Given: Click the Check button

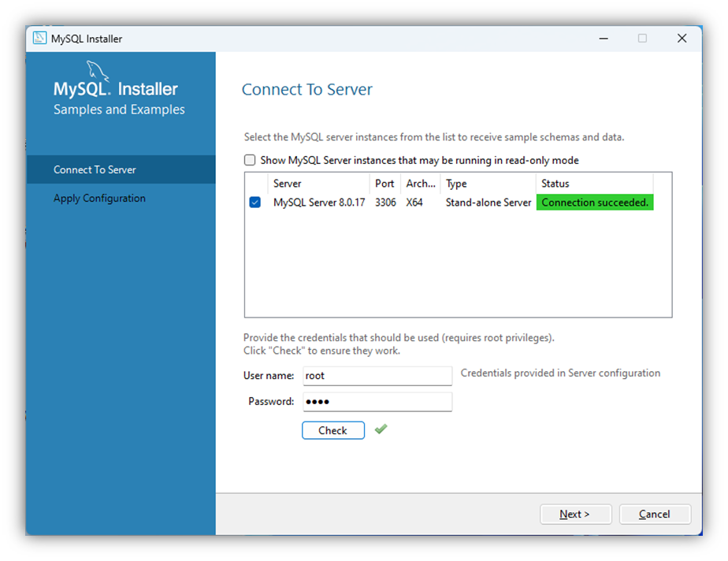Looking at the screenshot, I should [x=333, y=430].
